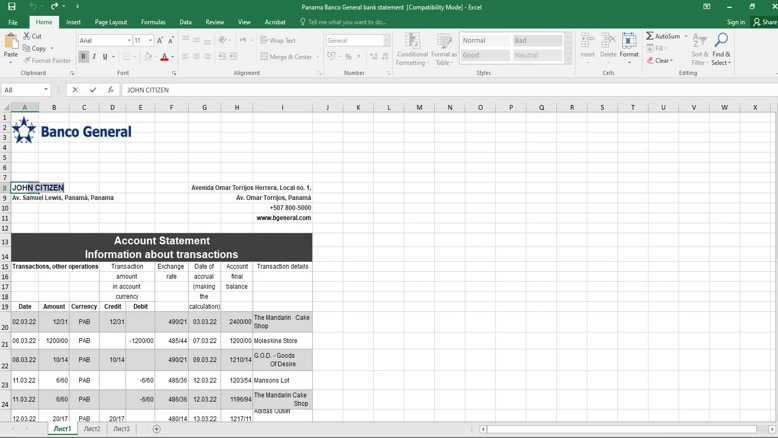778x438 pixels.
Task: Open the Name Box dropdown arrow
Action: click(x=46, y=90)
